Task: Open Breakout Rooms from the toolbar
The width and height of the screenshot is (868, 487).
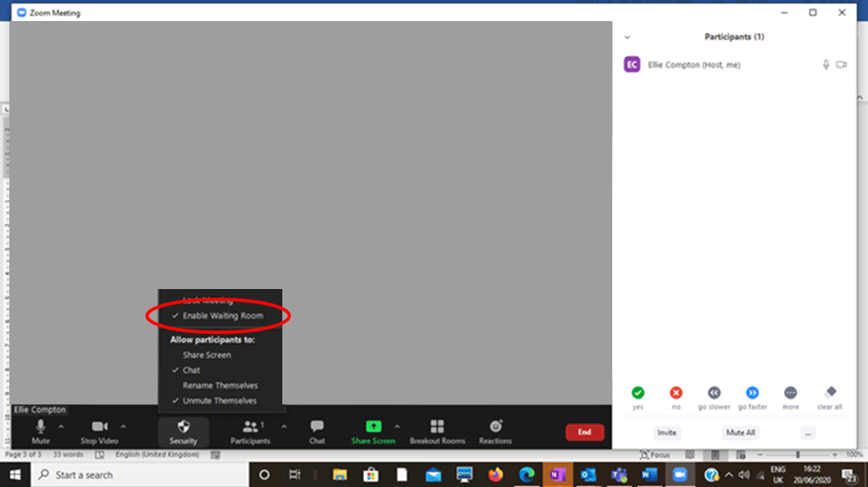Action: (x=438, y=432)
